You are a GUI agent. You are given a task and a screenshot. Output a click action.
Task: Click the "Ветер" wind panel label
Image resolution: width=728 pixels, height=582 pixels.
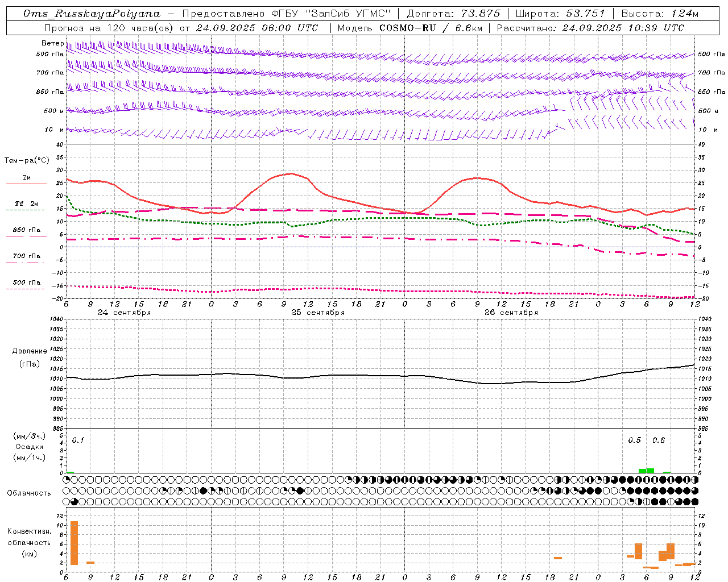[x=53, y=43]
